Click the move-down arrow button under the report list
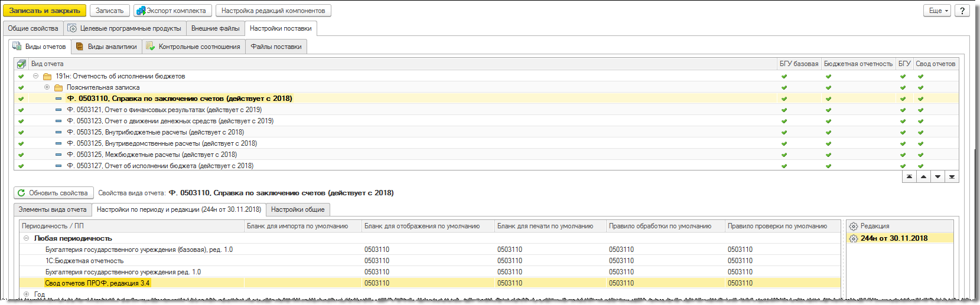980x305 pixels. 937,177
